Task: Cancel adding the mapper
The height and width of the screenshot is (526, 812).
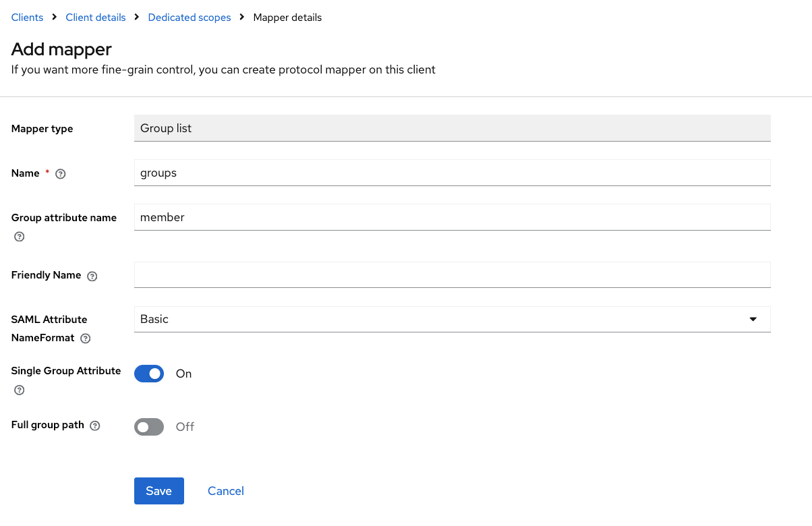Action: point(226,491)
